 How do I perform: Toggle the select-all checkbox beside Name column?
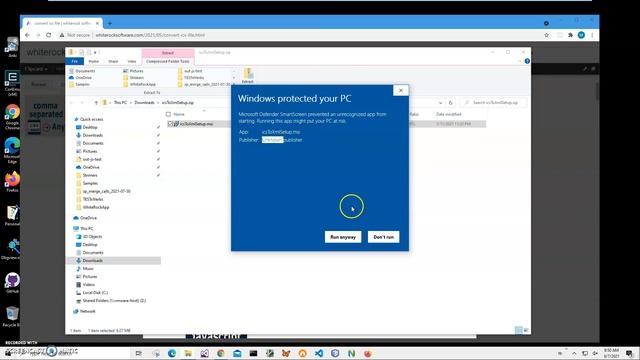[168, 114]
